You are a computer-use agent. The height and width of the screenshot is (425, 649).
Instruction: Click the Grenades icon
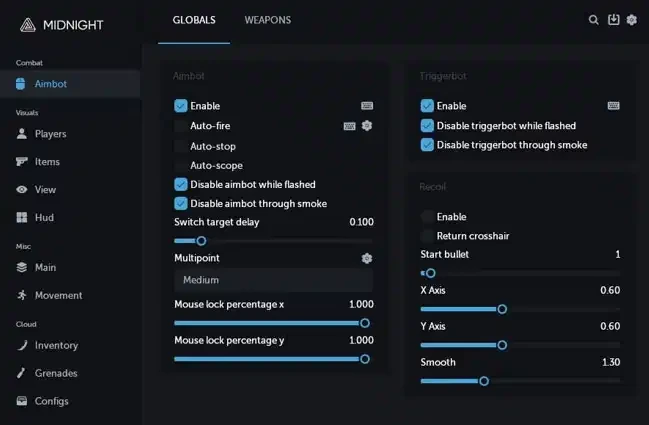click(21, 373)
